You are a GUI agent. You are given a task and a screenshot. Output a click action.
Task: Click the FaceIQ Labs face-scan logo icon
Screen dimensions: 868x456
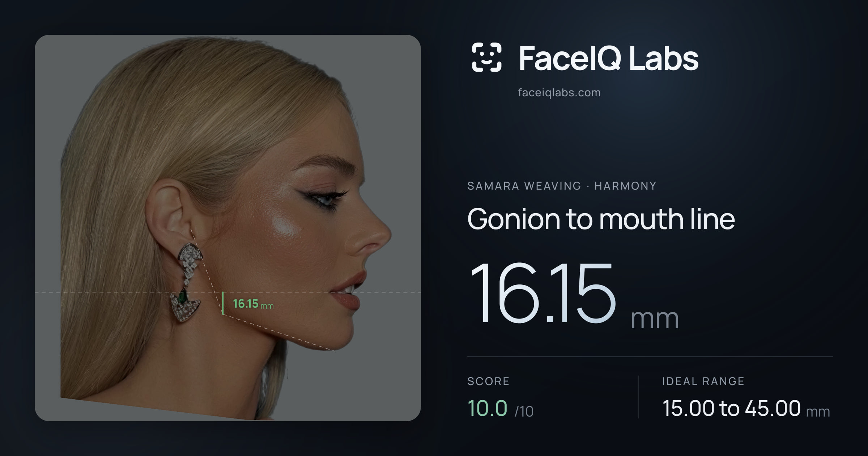tap(487, 57)
